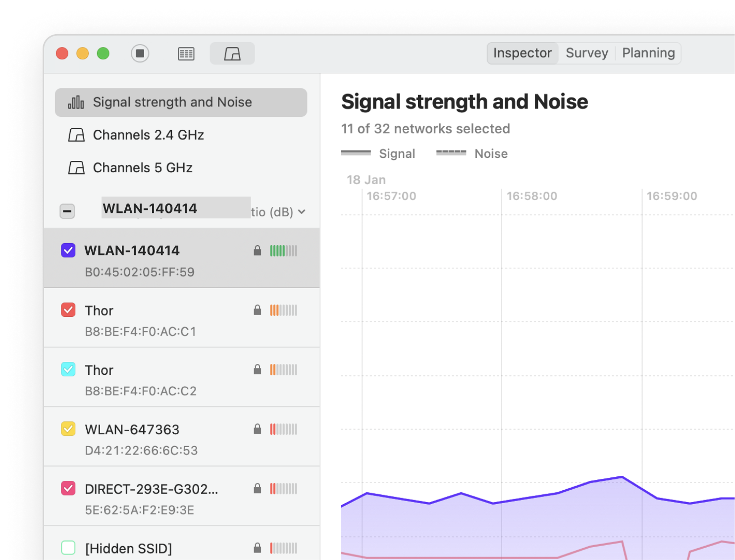The height and width of the screenshot is (560, 735).
Task: Switch to the table list view icon
Action: tap(186, 53)
